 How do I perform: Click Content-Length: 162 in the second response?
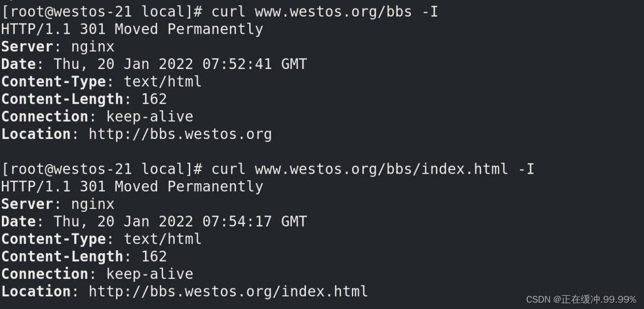click(84, 257)
